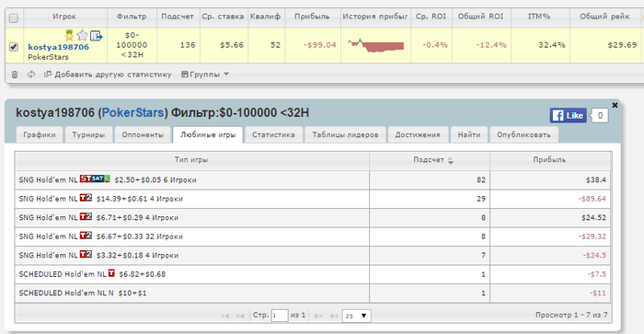Click the ST SAT icon in $2.50+$0.05 row
644x334 pixels.
95,179
